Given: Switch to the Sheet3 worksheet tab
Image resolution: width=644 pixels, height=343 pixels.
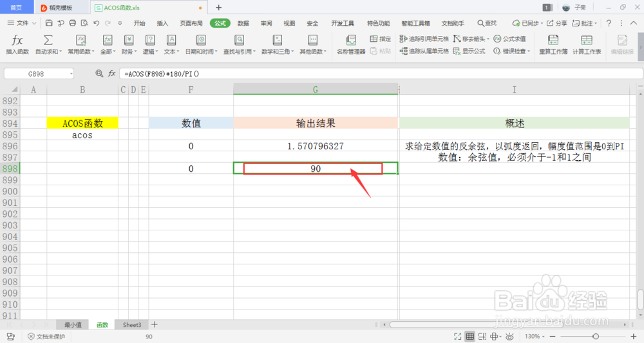Looking at the screenshot, I should pos(132,325).
